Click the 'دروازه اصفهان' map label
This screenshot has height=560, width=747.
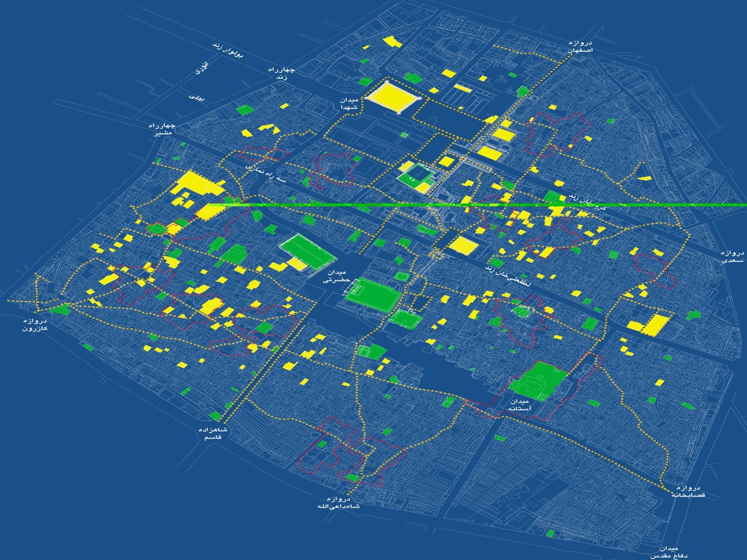(580, 47)
